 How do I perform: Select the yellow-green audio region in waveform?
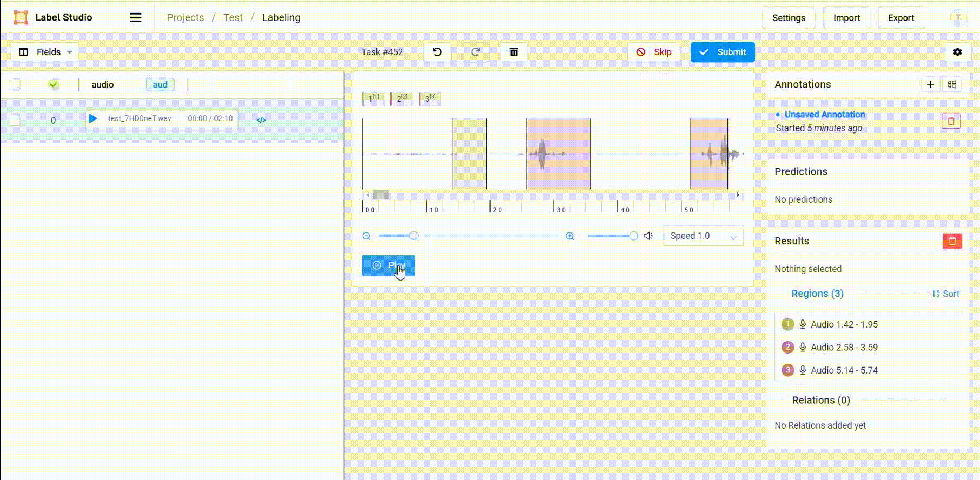pos(469,154)
